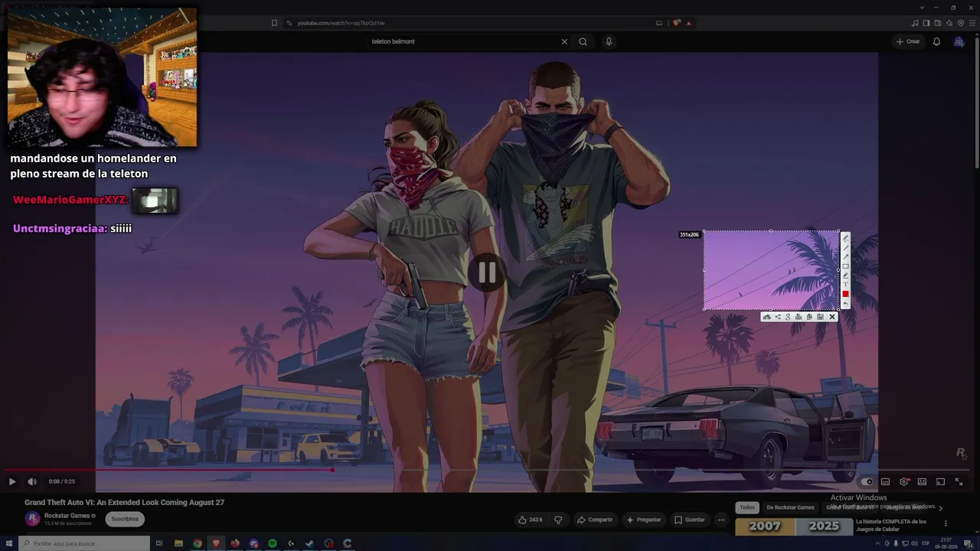Upload screenshot to cloud via Lightshot
980x551 pixels.
[766, 317]
